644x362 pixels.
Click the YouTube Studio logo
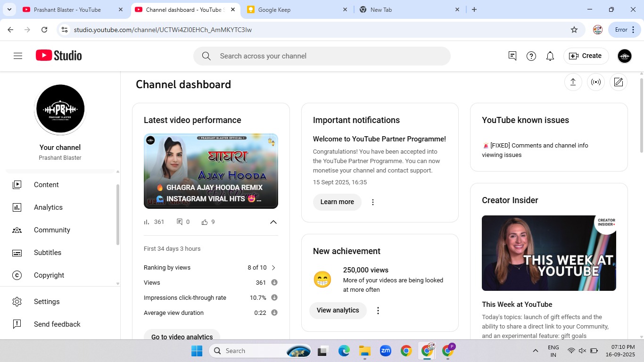(59, 56)
